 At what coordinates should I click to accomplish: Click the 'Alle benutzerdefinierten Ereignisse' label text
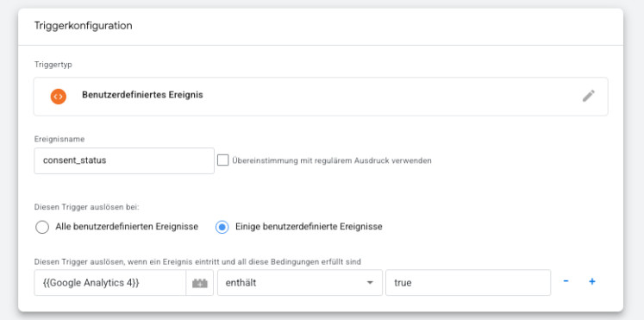tap(127, 227)
